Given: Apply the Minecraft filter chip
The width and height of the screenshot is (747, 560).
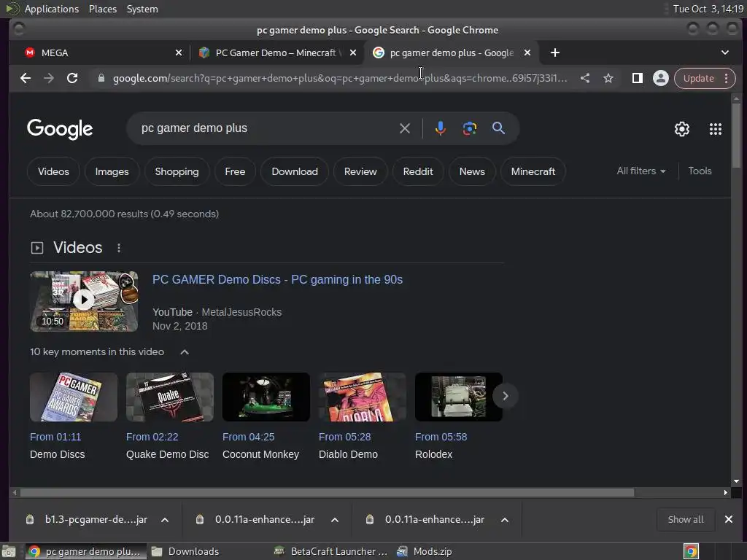Looking at the screenshot, I should point(533,171).
